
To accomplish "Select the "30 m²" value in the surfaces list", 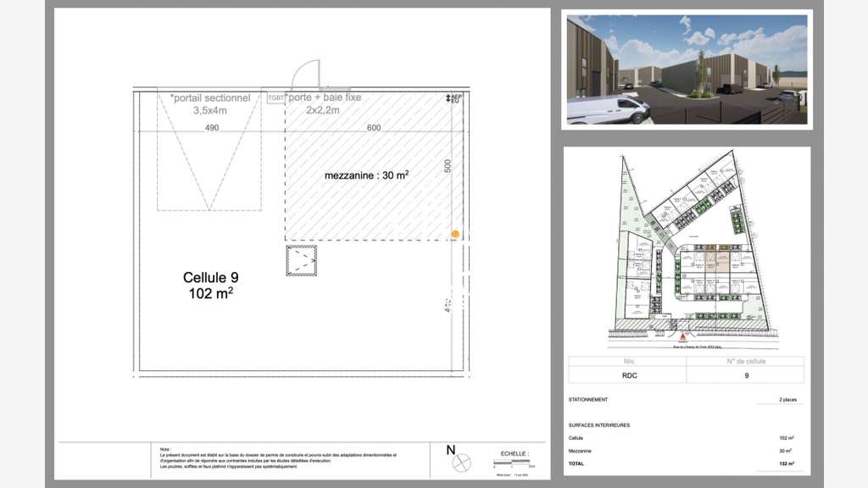I will (x=787, y=451).
